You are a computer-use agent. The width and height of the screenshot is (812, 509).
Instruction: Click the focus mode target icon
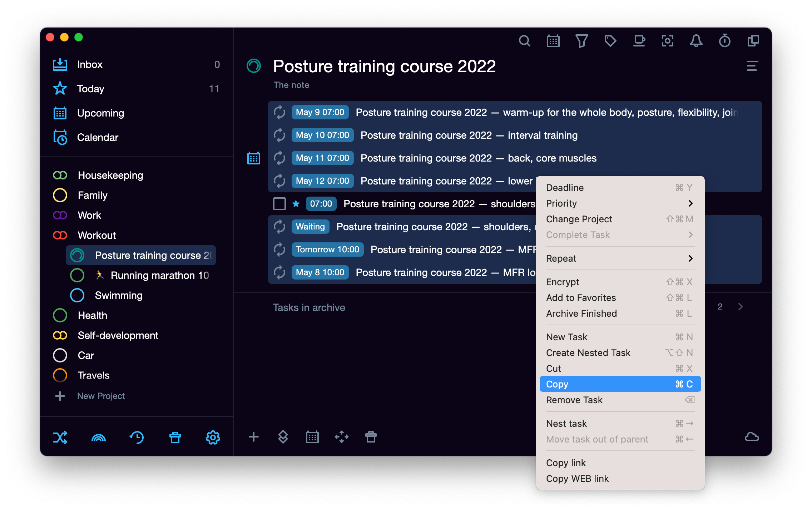click(x=667, y=41)
